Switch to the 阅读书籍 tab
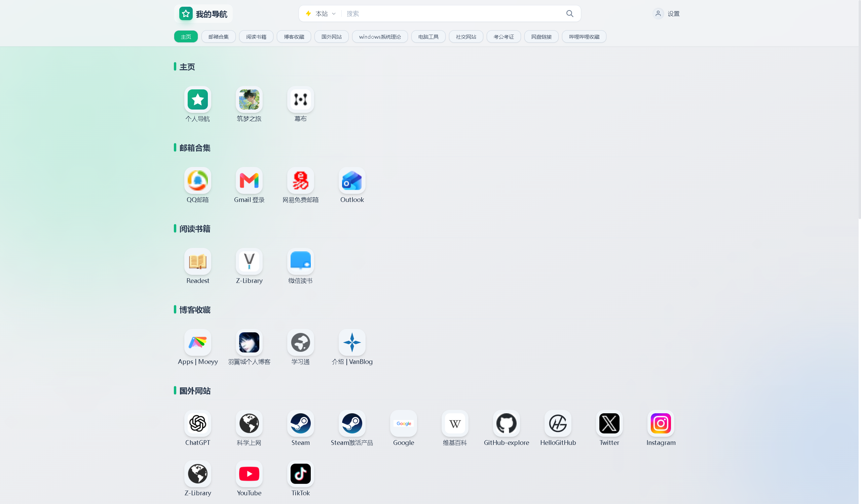Screen dimensions: 861x504 coord(256,37)
